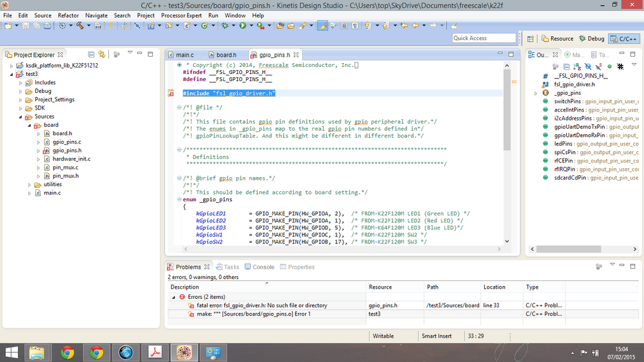The height and width of the screenshot is (362, 644).
Task: Click Previous Annotation up-arrow icon
Action: (x=385, y=26)
